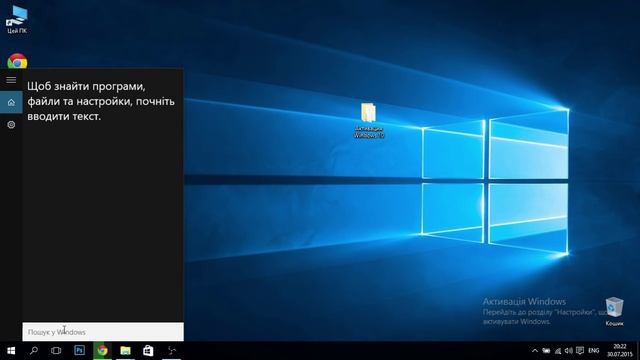Select the Кошик recycle bin icon
Image resolution: width=640 pixels, height=360 pixels.
614,311
